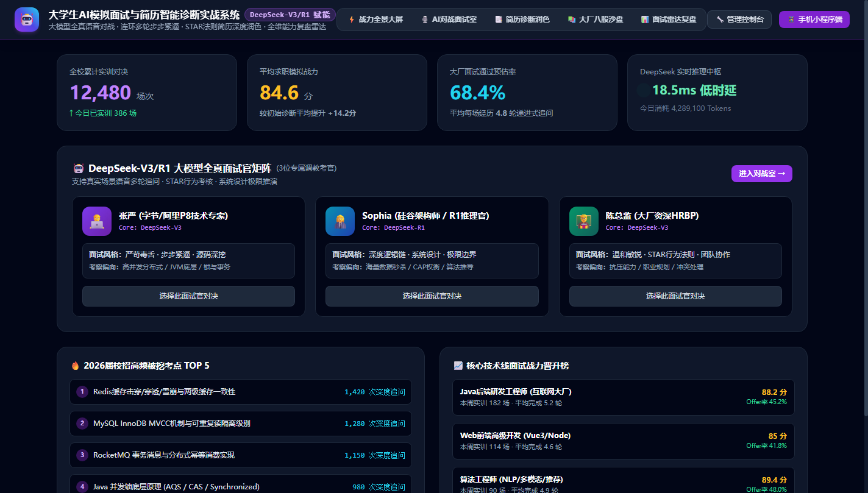
Task: Click Redis缓存击穿/穿透/雪崩与两级缓存一致性 row text
Action: coord(164,392)
